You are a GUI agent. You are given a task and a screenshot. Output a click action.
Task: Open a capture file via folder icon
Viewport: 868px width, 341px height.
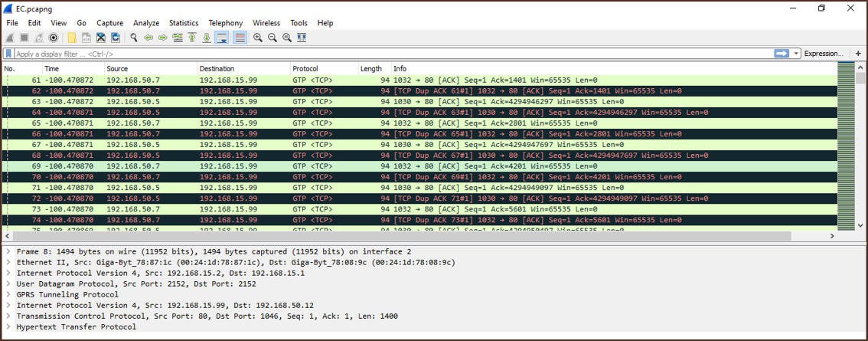[72, 38]
